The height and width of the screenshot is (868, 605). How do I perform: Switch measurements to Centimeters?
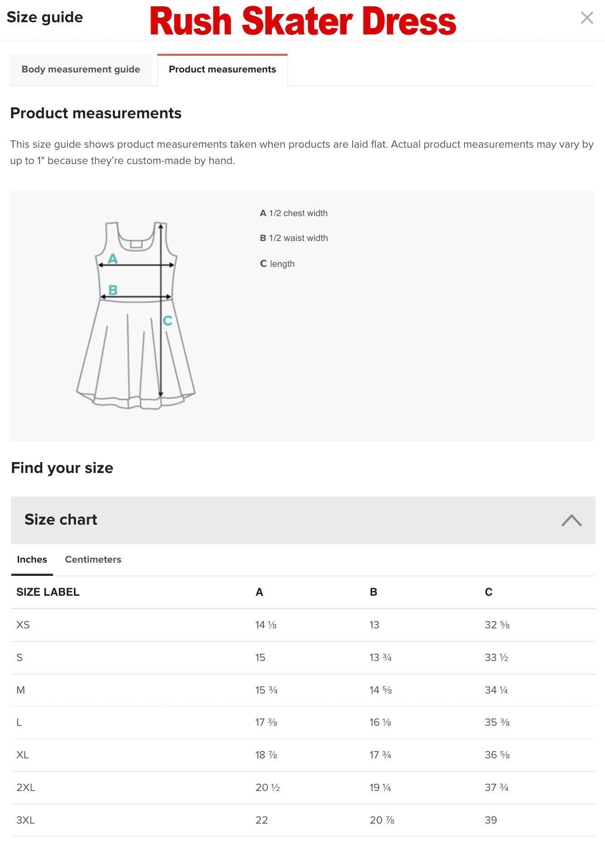[x=92, y=559]
